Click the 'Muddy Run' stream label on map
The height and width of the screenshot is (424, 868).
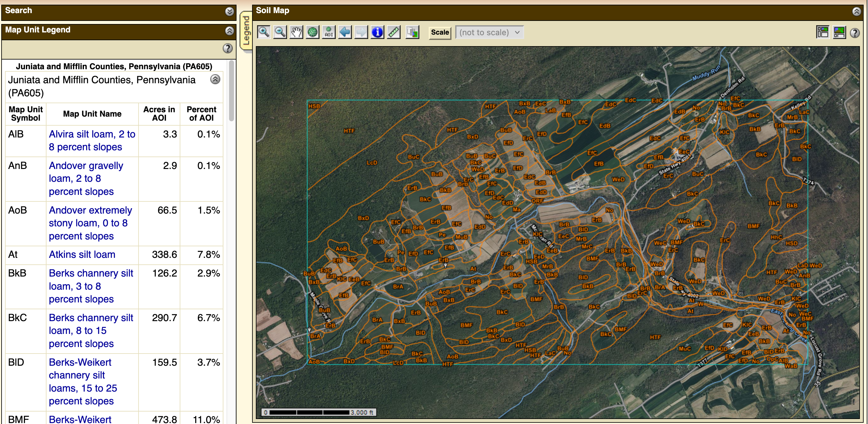pos(706,73)
